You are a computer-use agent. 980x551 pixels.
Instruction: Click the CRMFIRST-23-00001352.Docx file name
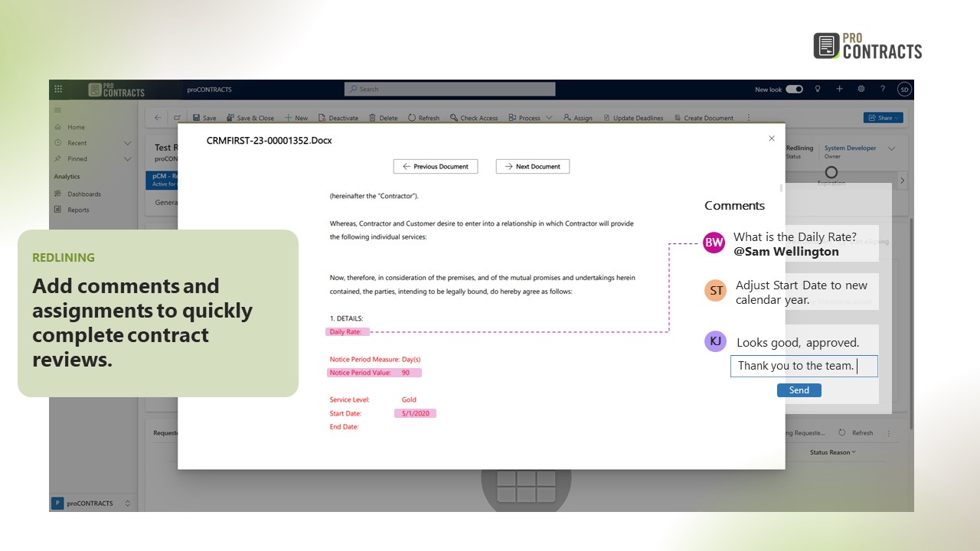(269, 141)
